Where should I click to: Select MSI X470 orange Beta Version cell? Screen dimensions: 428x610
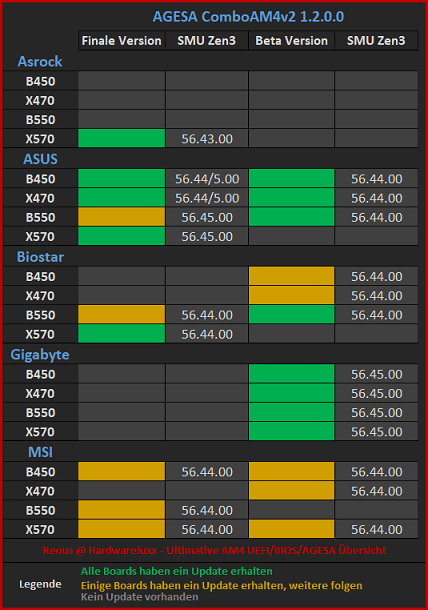click(x=291, y=491)
